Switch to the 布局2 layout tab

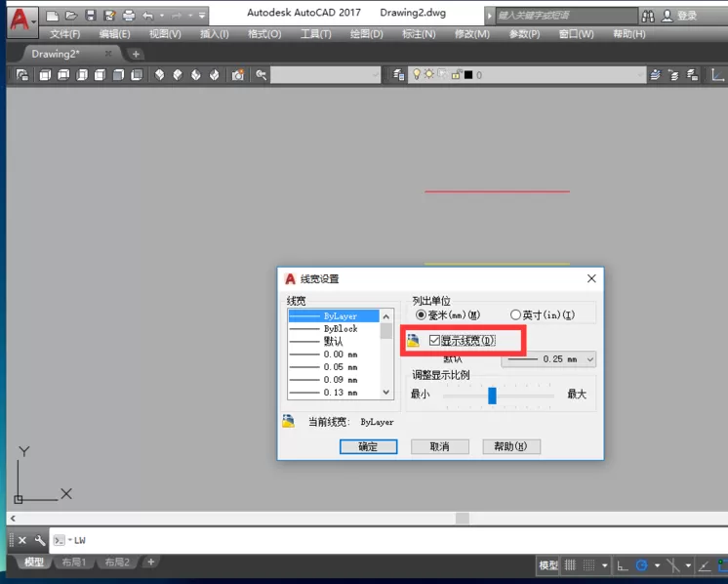pyautogui.click(x=117, y=563)
